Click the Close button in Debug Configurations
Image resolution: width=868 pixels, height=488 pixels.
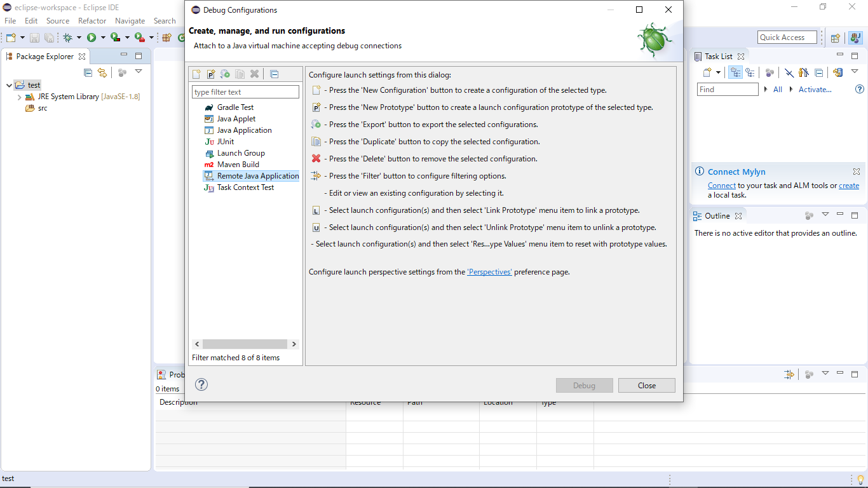coord(647,386)
